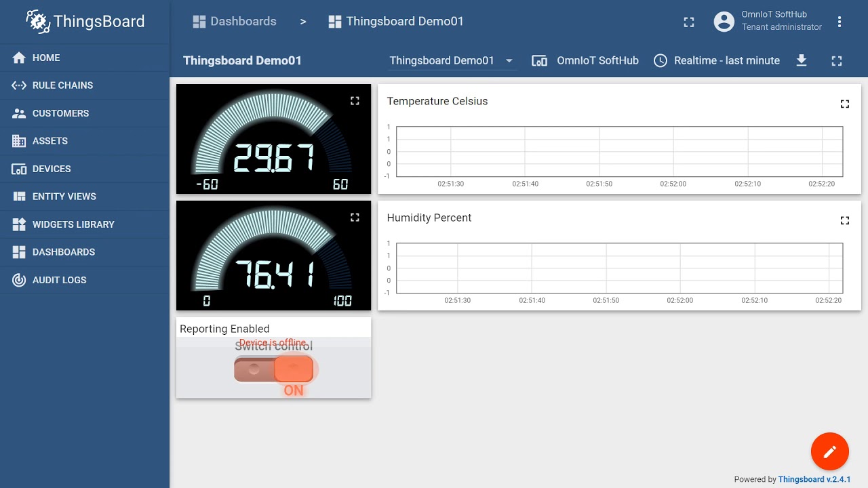Click the sidebar Dashboards grid icon

tap(19, 252)
